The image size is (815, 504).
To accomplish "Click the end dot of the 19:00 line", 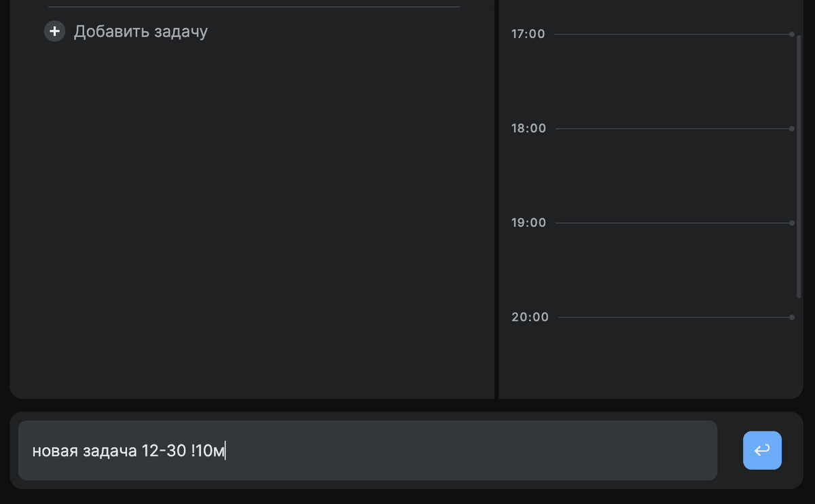I will tap(792, 223).
